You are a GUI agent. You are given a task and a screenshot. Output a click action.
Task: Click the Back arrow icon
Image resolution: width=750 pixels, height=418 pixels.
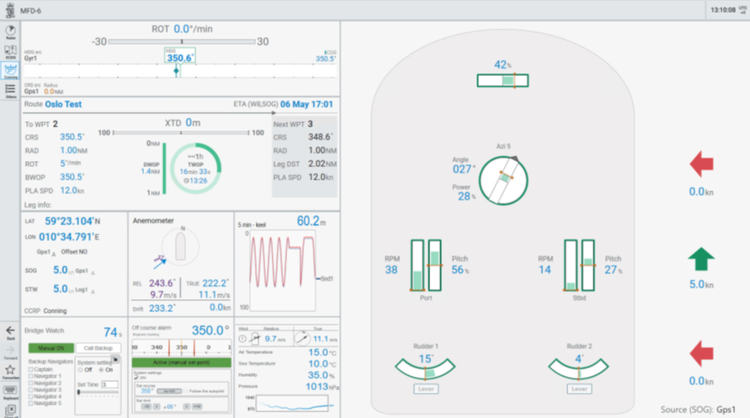(10, 332)
